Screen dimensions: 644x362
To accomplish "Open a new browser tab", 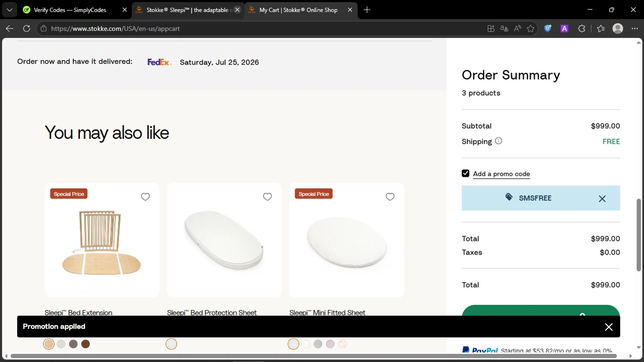I will pos(367,9).
